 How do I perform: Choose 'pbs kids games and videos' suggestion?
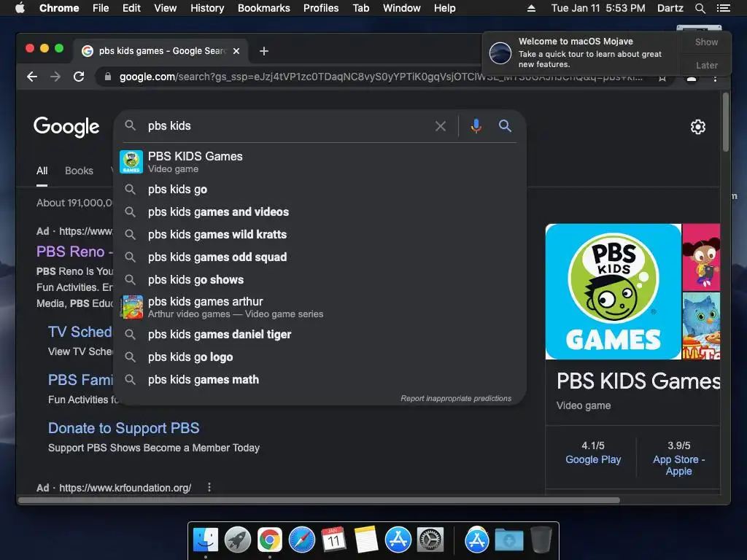pos(320,212)
